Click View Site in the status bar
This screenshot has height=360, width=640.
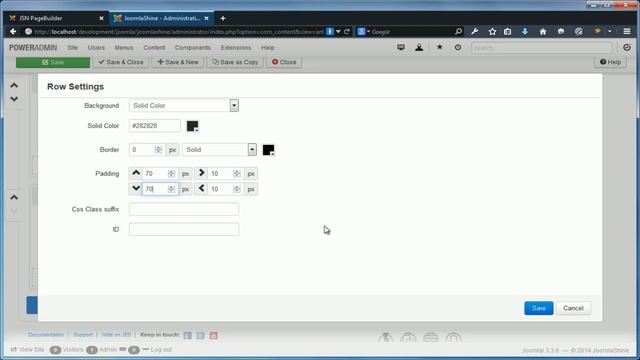(x=27, y=350)
